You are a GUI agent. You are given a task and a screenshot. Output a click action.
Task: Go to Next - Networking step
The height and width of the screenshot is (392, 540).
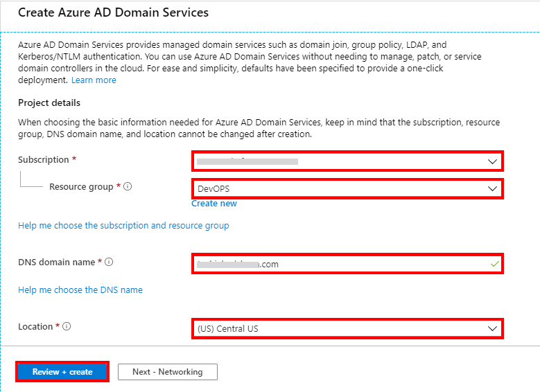[x=167, y=372]
